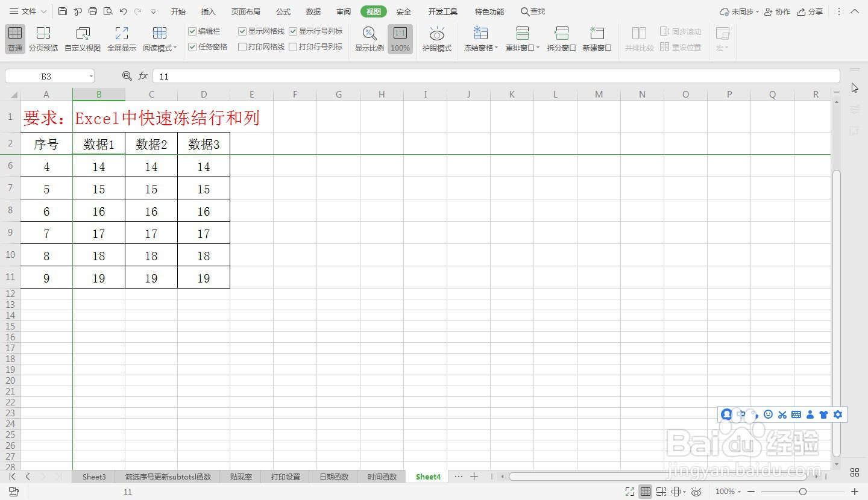Click keyboard icon in floating IME toolbar
This screenshot has width=868, height=500.
pyautogui.click(x=796, y=414)
